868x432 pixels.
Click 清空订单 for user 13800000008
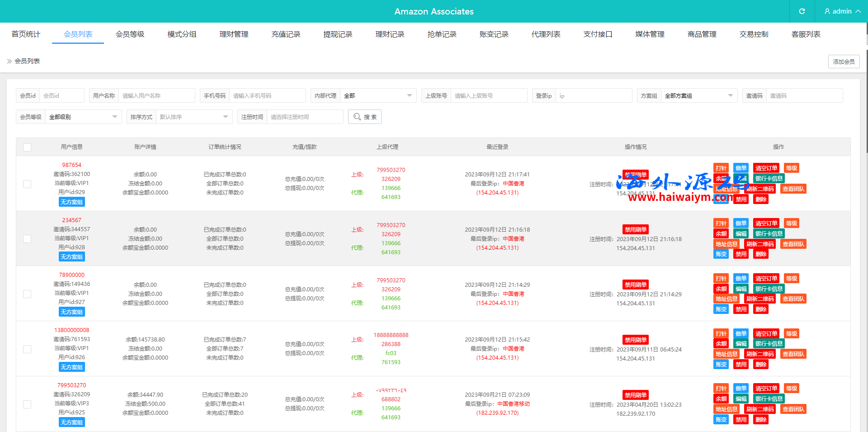[766, 334]
